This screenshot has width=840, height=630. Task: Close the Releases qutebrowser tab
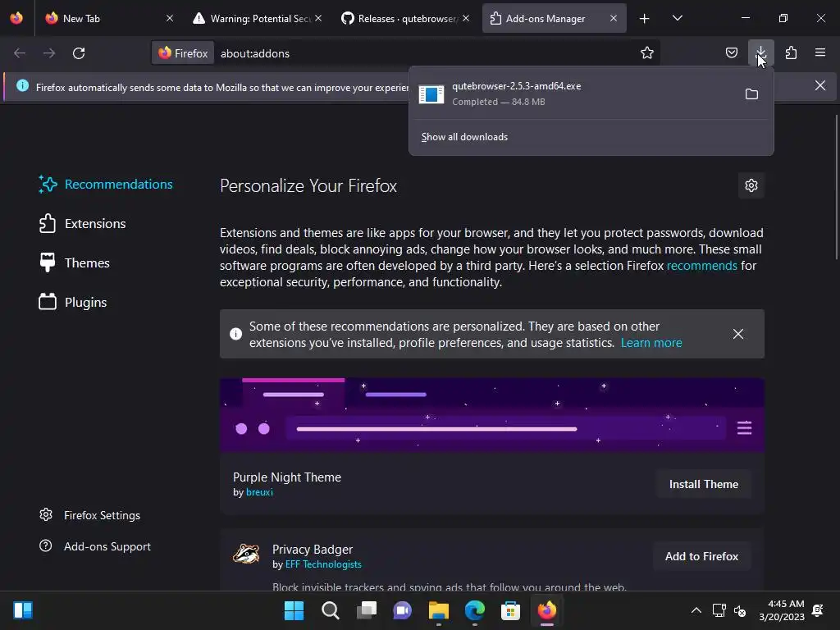(466, 18)
